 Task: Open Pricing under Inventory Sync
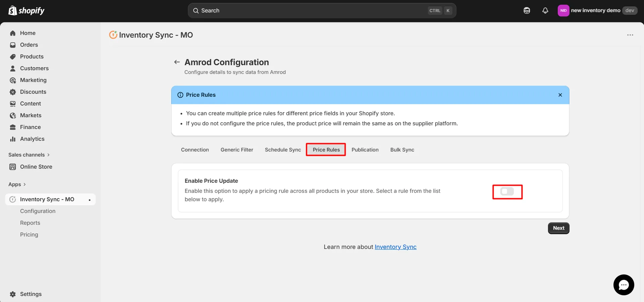click(x=29, y=234)
